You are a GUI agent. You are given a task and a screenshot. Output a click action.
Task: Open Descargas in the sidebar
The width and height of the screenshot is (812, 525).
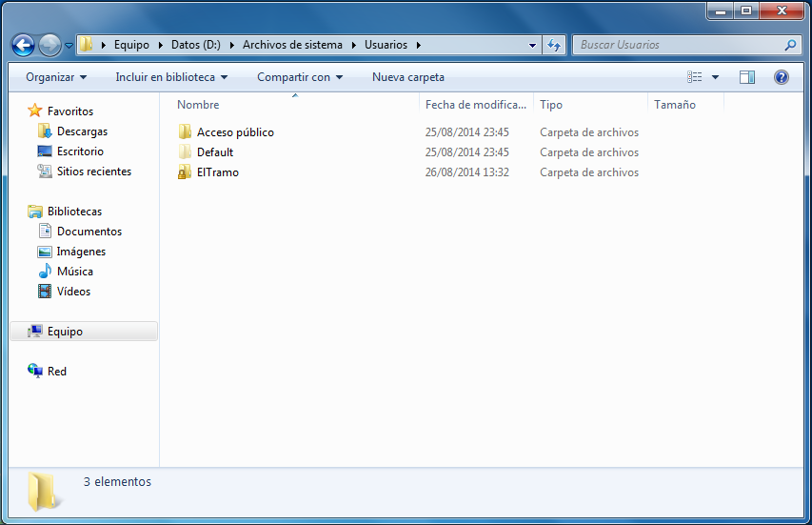(82, 131)
